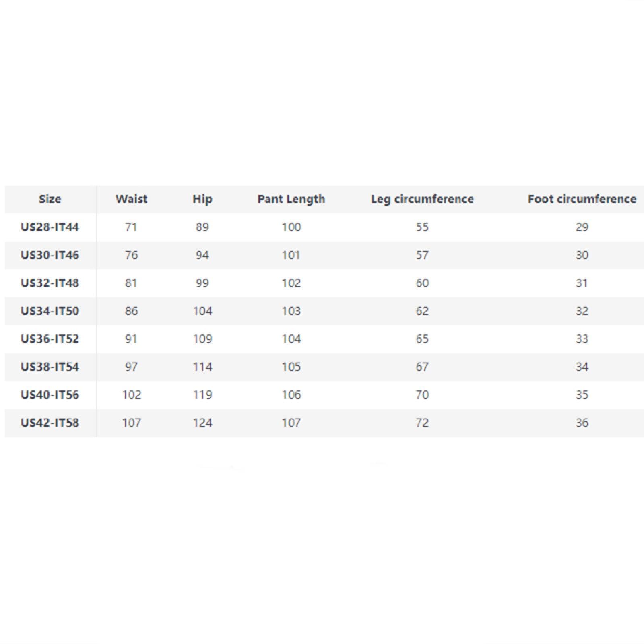Click pant length value 100
Viewport: 644px width, 644px height.
[x=291, y=227]
